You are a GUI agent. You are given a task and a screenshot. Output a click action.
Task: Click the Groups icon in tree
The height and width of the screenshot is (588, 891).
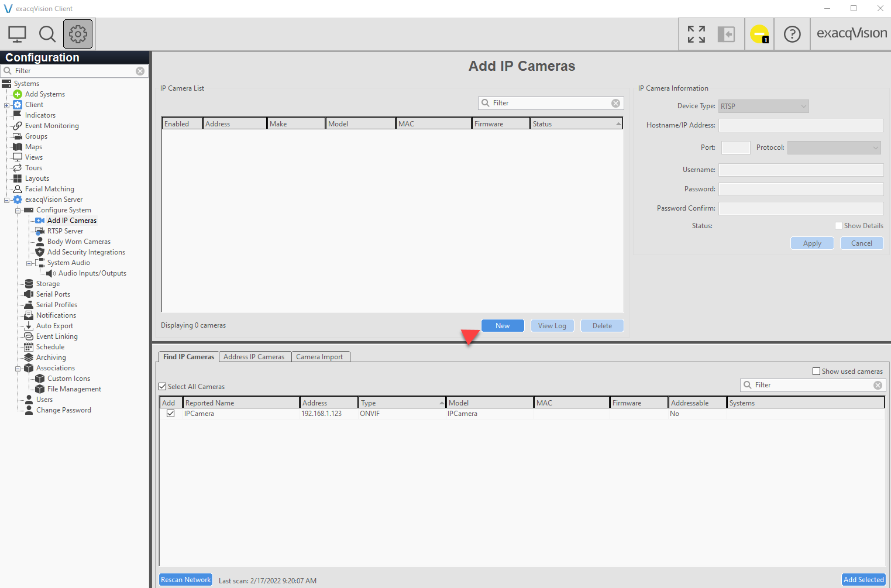click(x=18, y=136)
